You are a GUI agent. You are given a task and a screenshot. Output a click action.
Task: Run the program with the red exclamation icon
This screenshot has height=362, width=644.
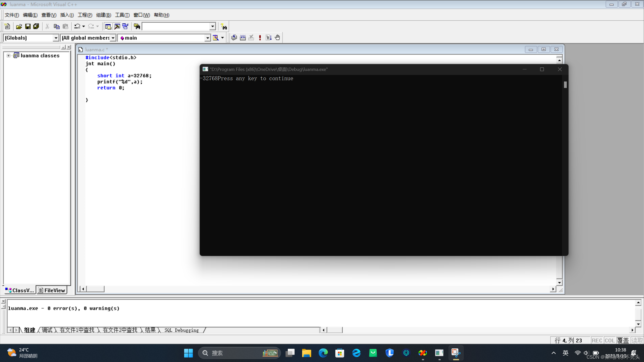click(260, 38)
